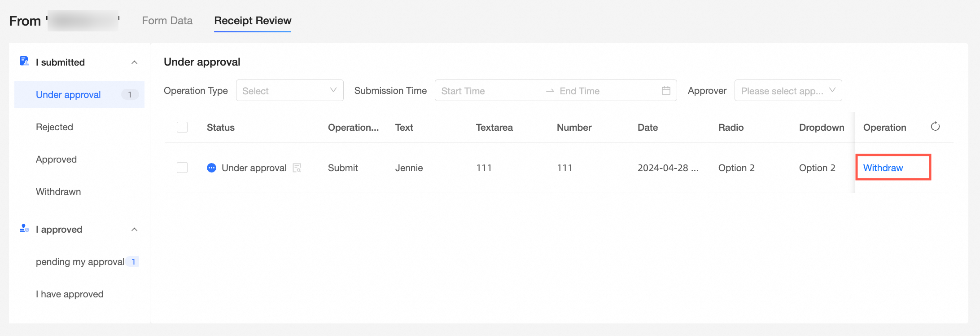
Task: Click the blue Under approval status dot
Action: [x=211, y=168]
